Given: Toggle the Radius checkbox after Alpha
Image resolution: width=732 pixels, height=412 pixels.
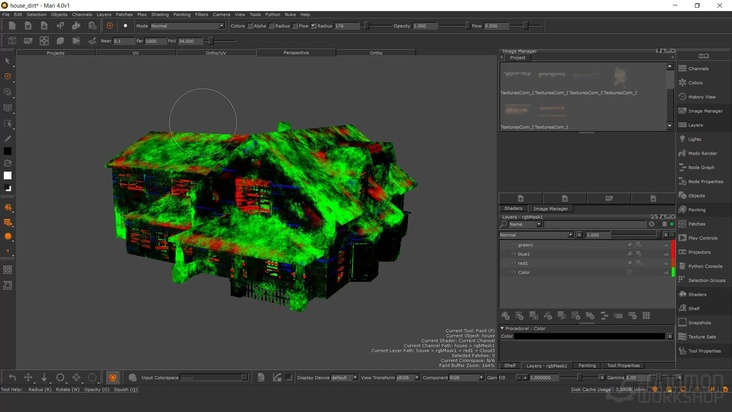Looking at the screenshot, I should 272,26.
